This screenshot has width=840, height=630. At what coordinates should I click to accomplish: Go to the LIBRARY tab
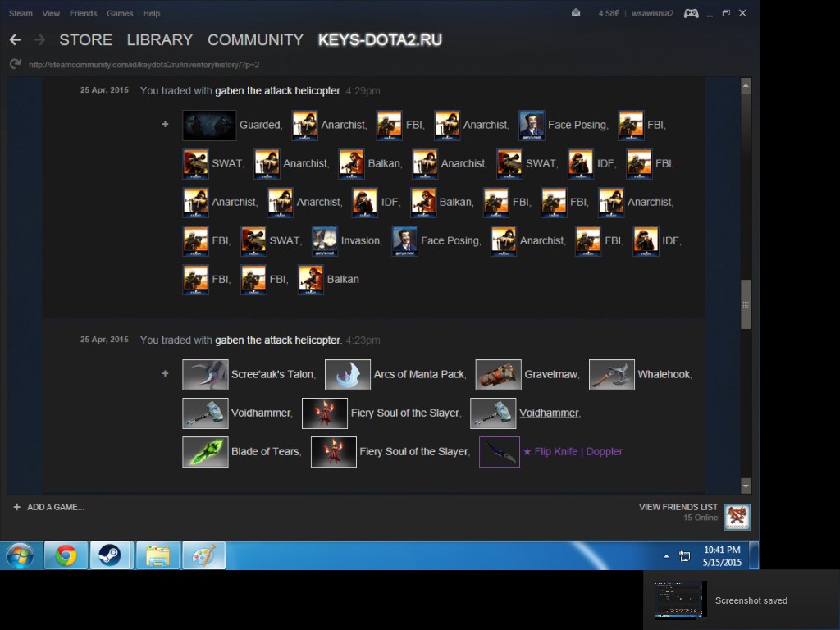(x=160, y=40)
